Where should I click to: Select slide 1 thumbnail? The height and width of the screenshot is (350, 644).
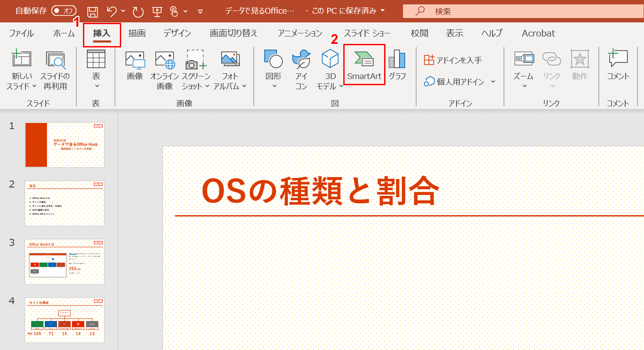click(65, 145)
